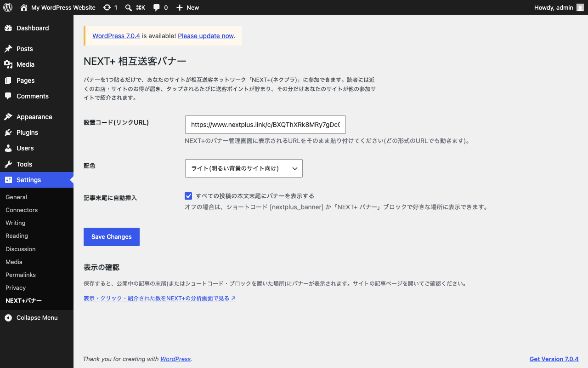Click the Appearance paintbrush icon

(x=8, y=117)
